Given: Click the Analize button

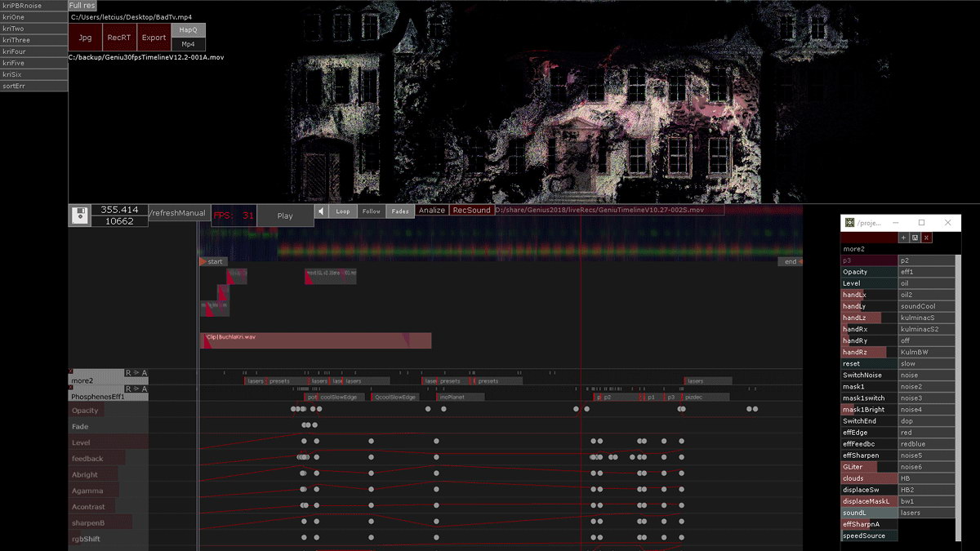Looking at the screenshot, I should coord(432,211).
